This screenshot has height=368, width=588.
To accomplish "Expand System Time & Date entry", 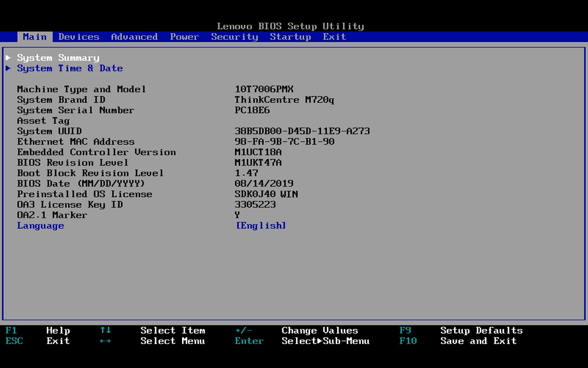I will coord(70,68).
